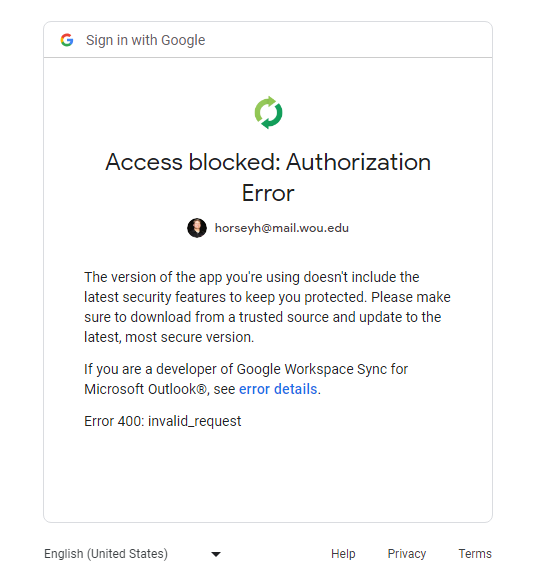539x586 pixels.
Task: Open the Terms link in footer
Action: pyautogui.click(x=475, y=553)
